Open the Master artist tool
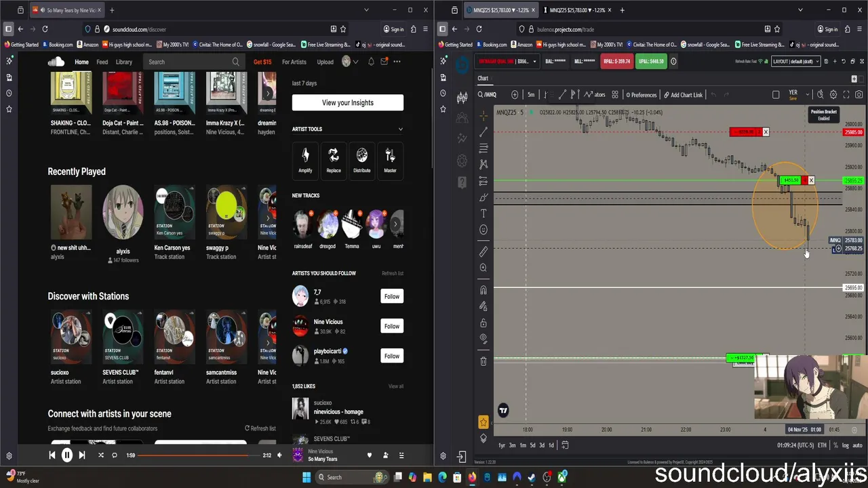Image resolution: width=868 pixels, height=488 pixels. [x=390, y=161]
